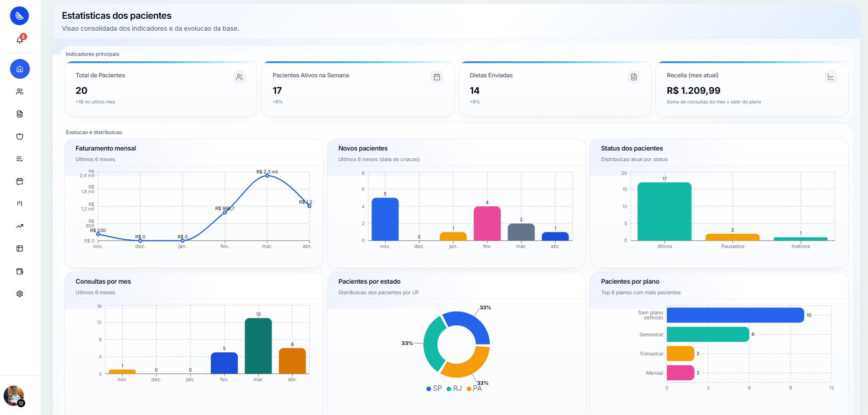Click the home icon in sidebar
868x415 pixels.
pyautogui.click(x=20, y=69)
